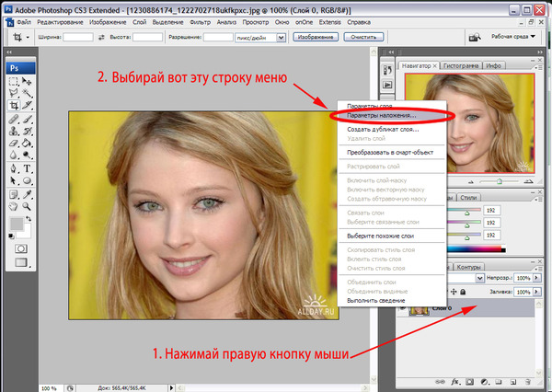552x392 pixels.
Task: Select the Paint Bucket tool
Action: pyautogui.click(x=27, y=144)
